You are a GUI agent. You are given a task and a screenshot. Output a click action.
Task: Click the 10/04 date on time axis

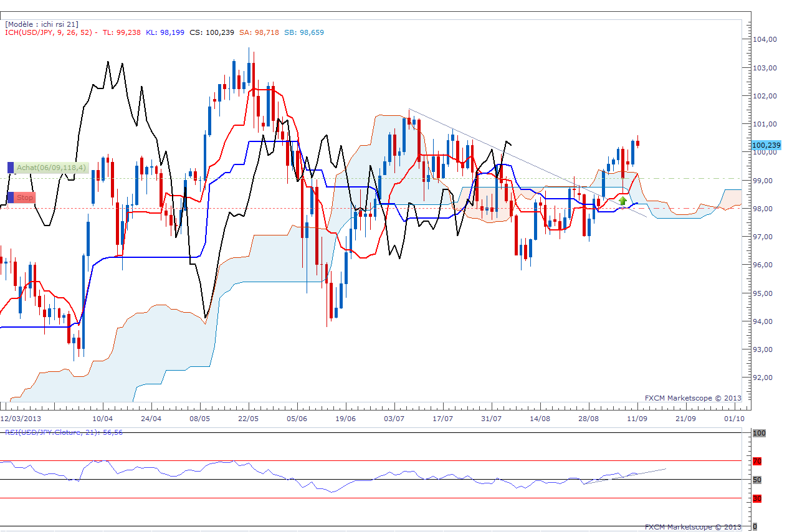102,419
